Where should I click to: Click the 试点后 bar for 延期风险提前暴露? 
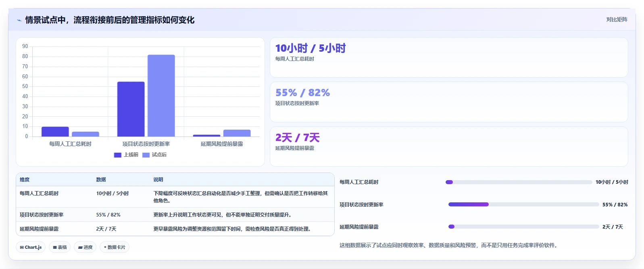click(x=237, y=133)
